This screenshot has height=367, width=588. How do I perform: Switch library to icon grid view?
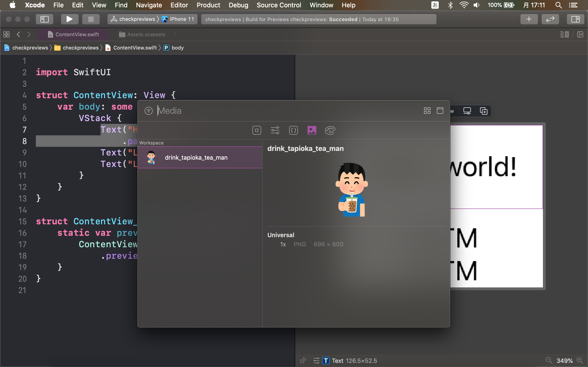(427, 111)
